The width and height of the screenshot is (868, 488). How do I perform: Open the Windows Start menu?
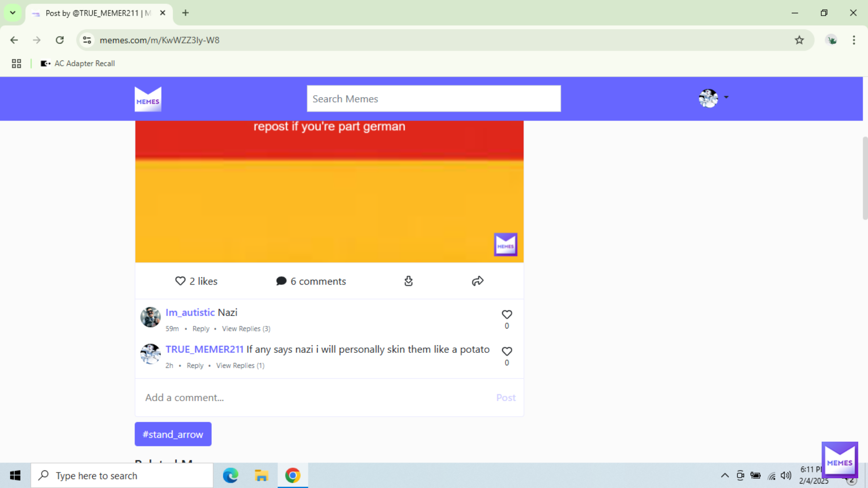point(15,475)
